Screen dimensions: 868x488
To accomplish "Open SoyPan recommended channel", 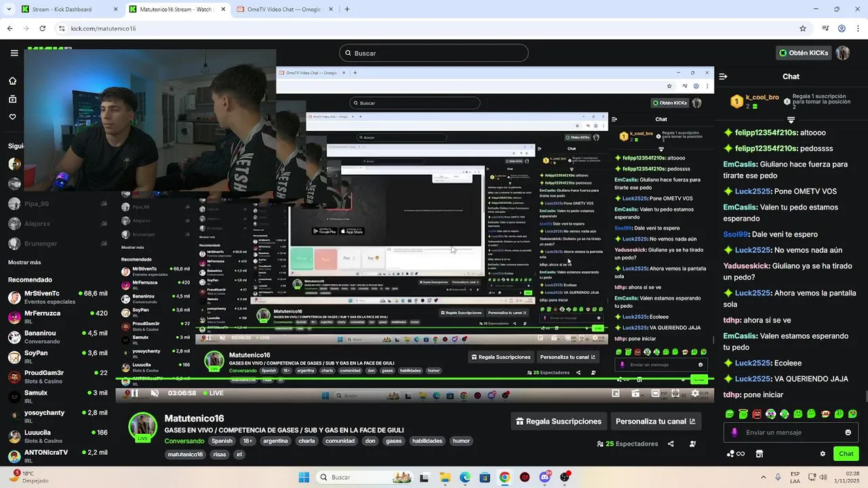I will coord(58,357).
